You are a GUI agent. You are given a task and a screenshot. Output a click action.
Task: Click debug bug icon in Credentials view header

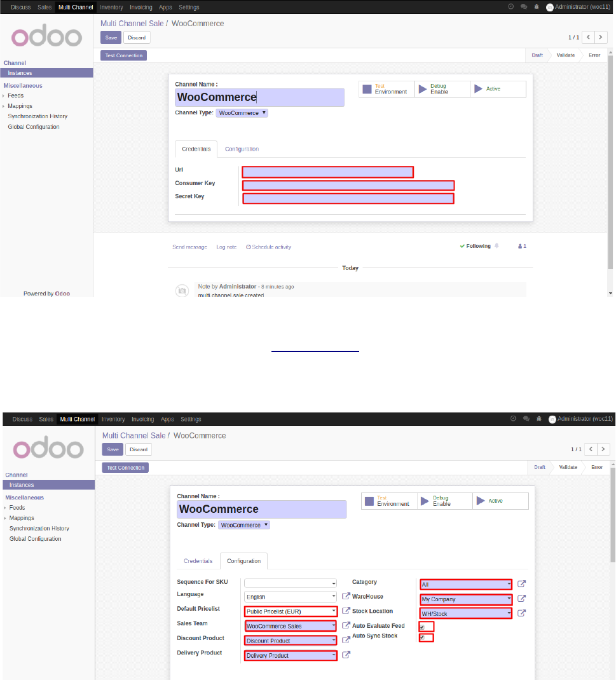coord(537,6)
